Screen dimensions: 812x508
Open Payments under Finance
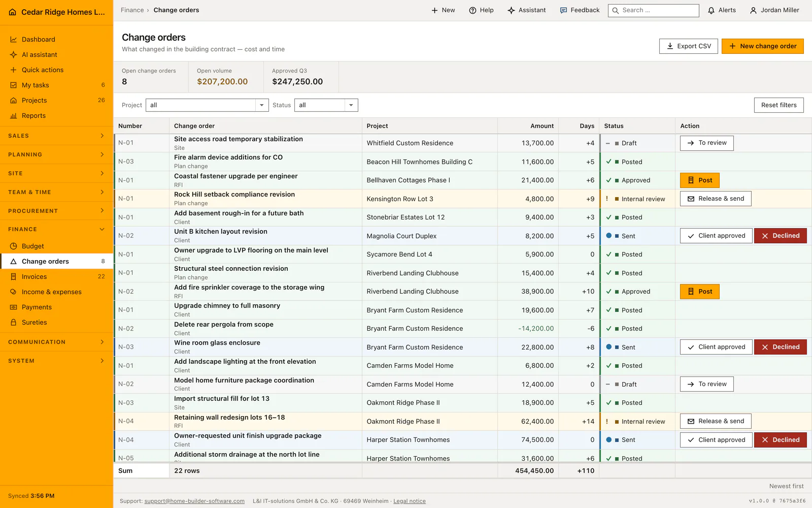point(56,307)
